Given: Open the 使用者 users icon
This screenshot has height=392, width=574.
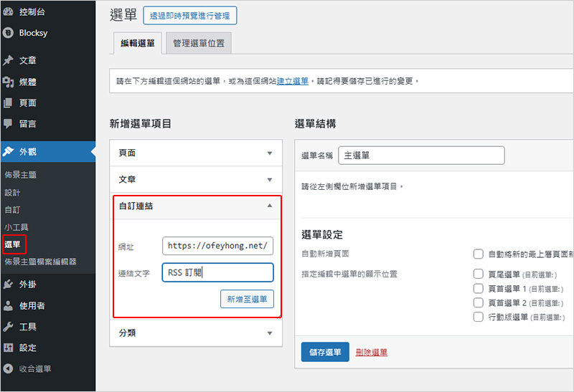Looking at the screenshot, I should pyautogui.click(x=8, y=306).
